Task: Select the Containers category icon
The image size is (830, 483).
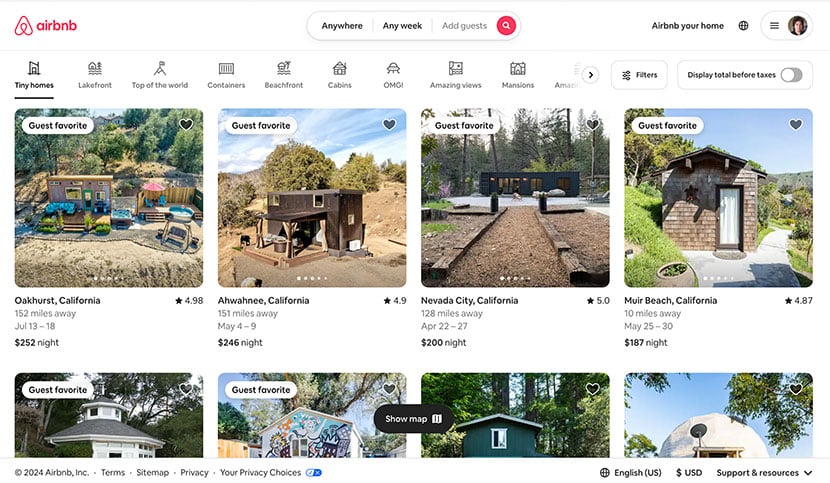Action: tap(226, 74)
